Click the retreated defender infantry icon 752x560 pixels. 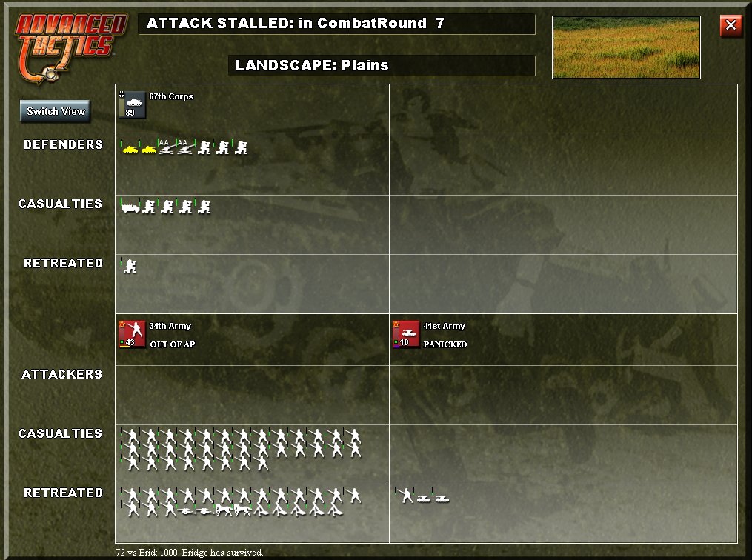coord(130,266)
